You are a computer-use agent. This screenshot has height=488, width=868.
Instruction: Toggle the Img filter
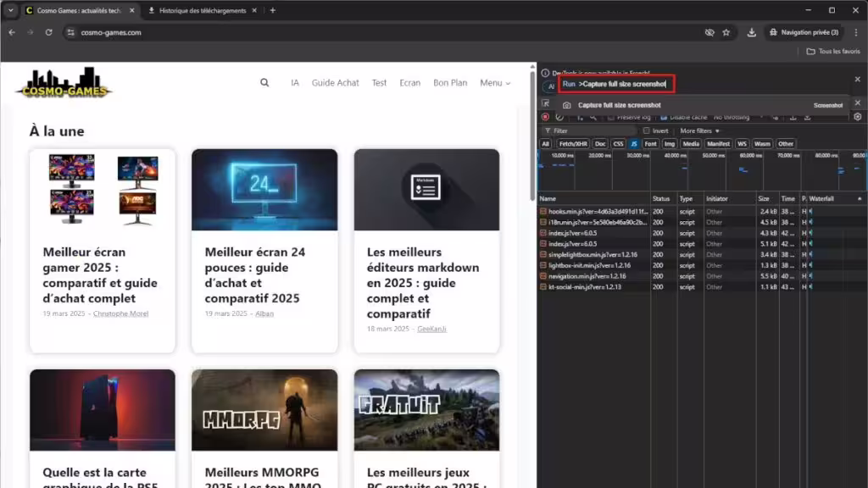pyautogui.click(x=670, y=144)
